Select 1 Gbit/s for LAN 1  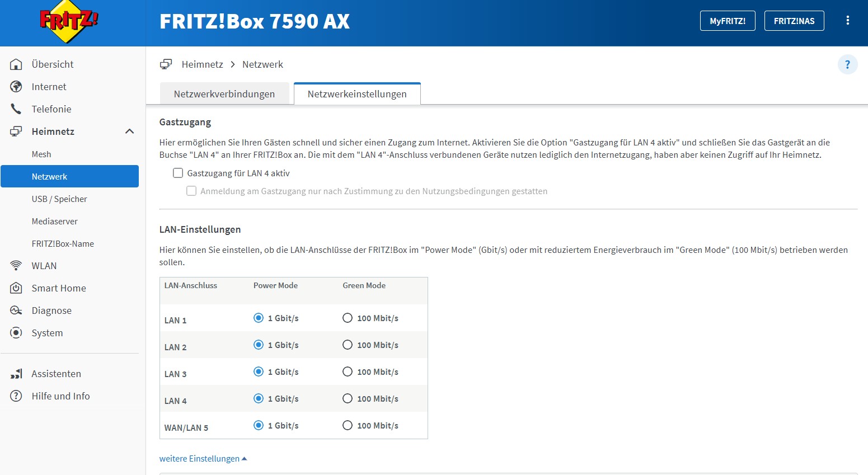[259, 318]
